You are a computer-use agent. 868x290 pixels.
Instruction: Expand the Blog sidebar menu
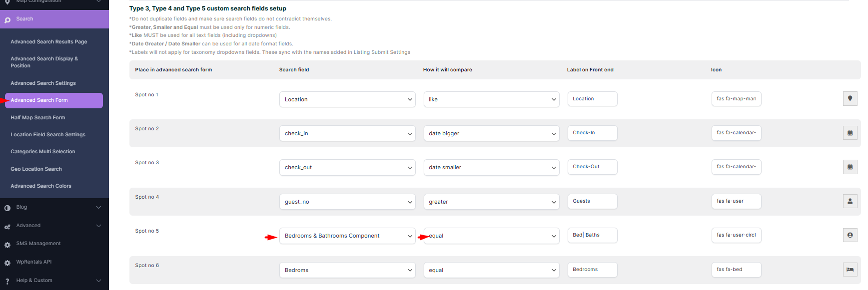click(x=98, y=207)
